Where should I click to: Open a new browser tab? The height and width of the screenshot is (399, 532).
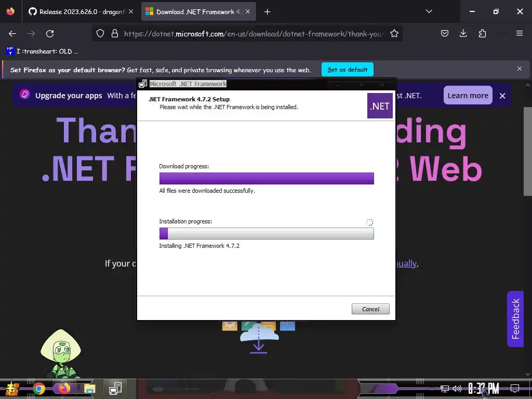click(x=268, y=12)
